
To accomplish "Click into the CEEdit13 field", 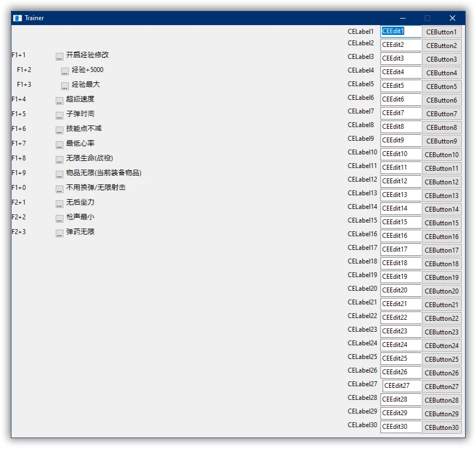I will pos(401,195).
